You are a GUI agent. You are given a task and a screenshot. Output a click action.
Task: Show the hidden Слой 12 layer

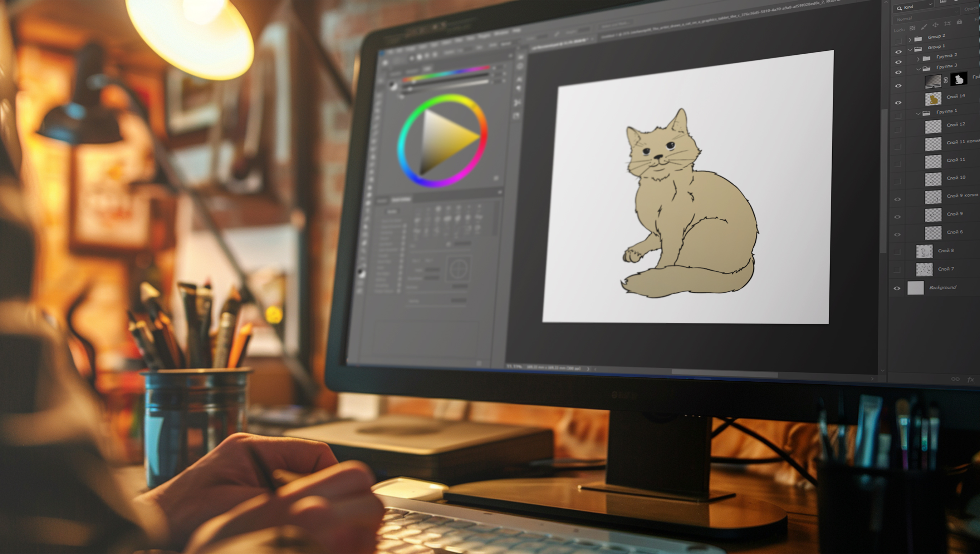click(898, 130)
